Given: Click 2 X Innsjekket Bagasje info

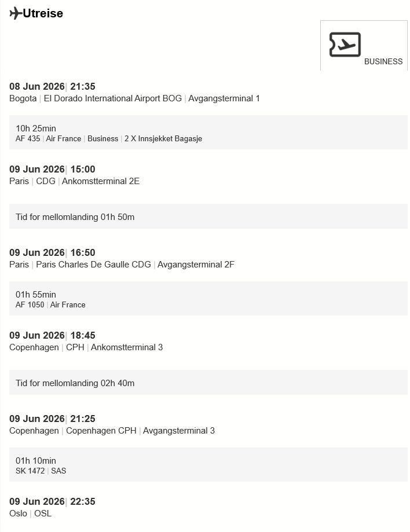Looking at the screenshot, I should coord(163,138).
